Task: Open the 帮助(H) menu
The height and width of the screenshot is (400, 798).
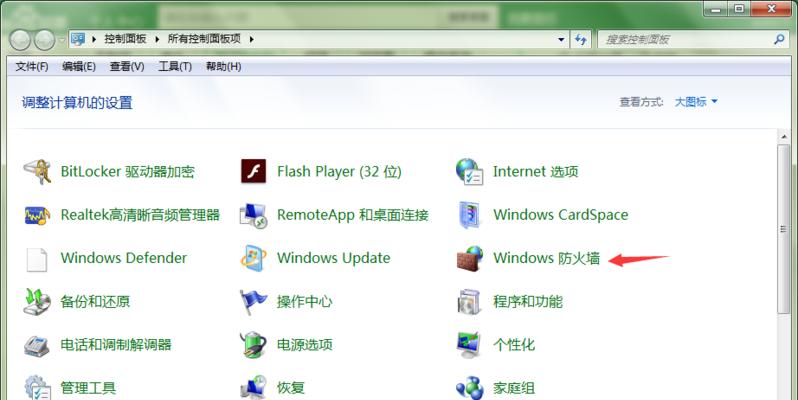Action: pyautogui.click(x=223, y=66)
